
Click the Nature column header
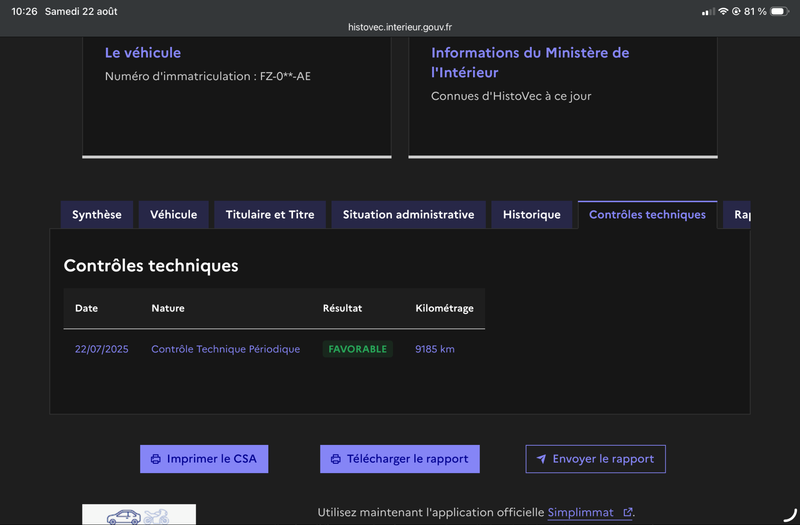[x=168, y=308]
